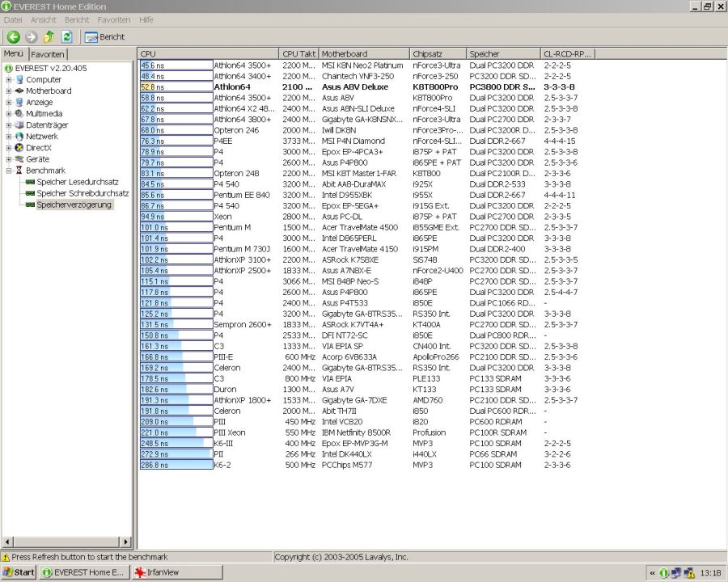Click the Geräte devices icon in the tree
728x582 pixels.
click(x=19, y=159)
